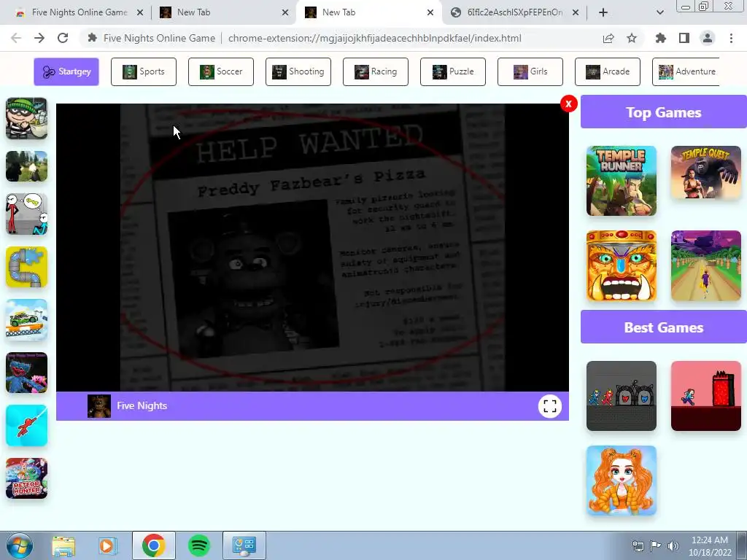
Task: Open the Bob the Robber game thumbnail
Action: (x=27, y=118)
